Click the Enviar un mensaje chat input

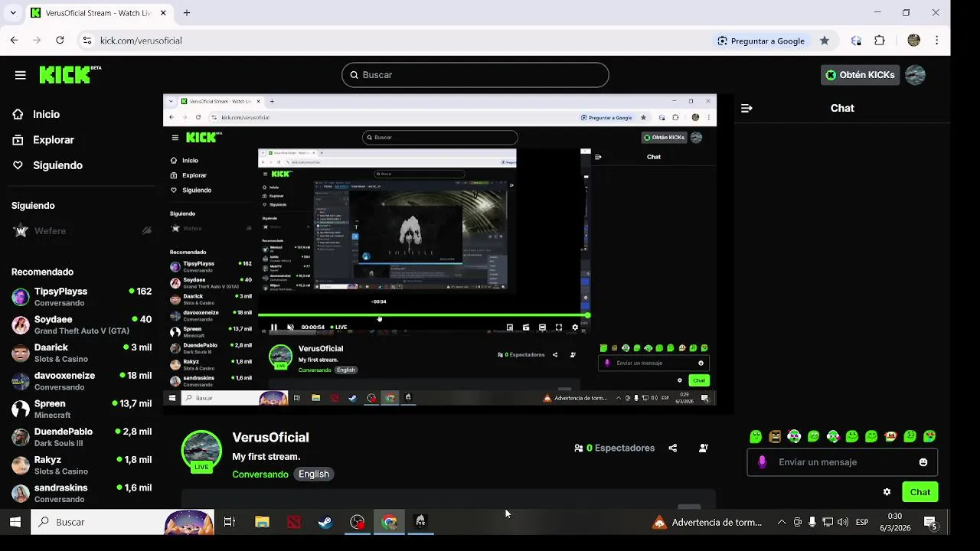point(842,462)
